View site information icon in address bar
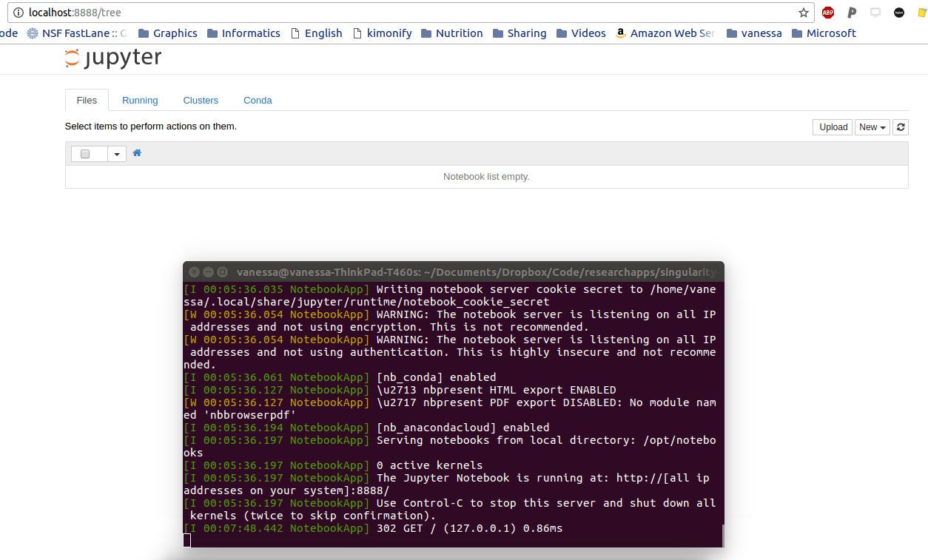Viewport: 928px width, 560px height. (19, 13)
